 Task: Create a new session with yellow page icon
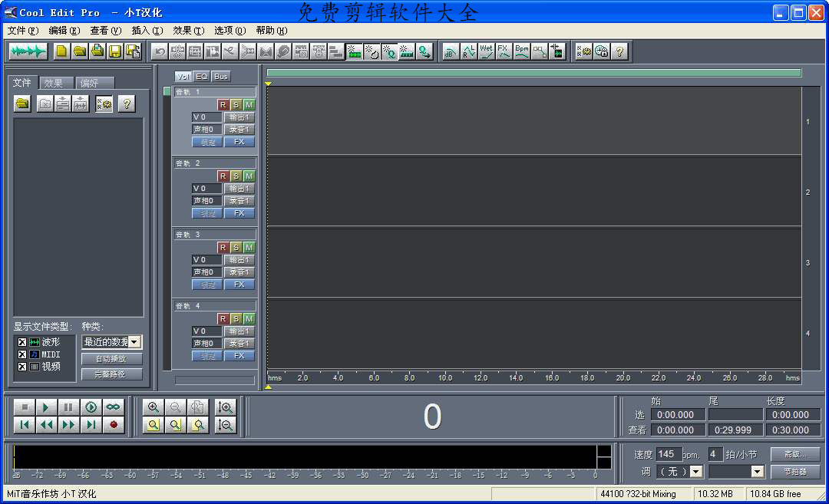(x=62, y=51)
